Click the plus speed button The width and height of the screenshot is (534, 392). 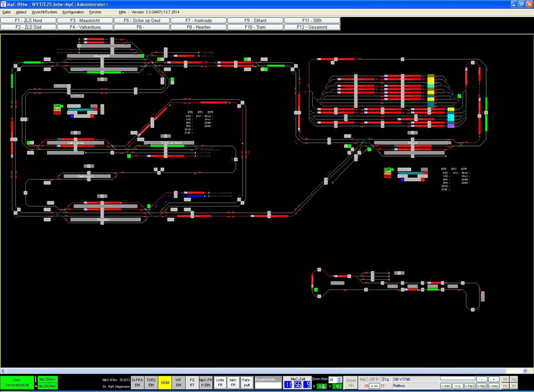494,379
